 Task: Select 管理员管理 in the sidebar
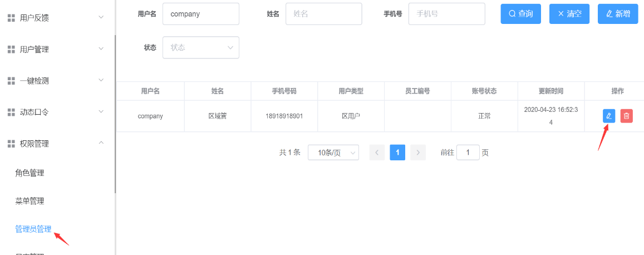point(33,229)
